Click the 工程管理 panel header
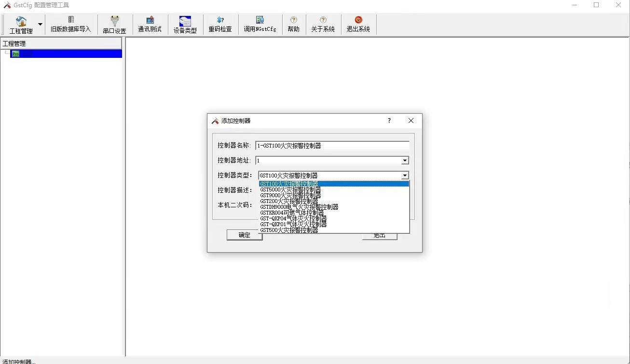The image size is (630, 364). (x=61, y=43)
